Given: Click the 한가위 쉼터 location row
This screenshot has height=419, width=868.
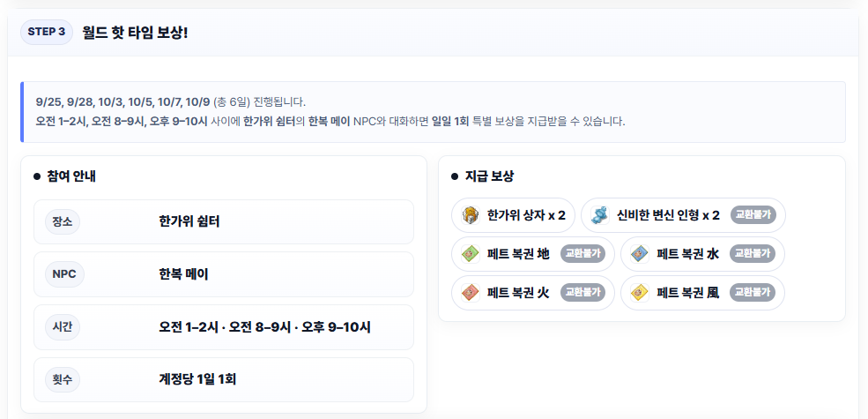Looking at the screenshot, I should click(x=223, y=222).
